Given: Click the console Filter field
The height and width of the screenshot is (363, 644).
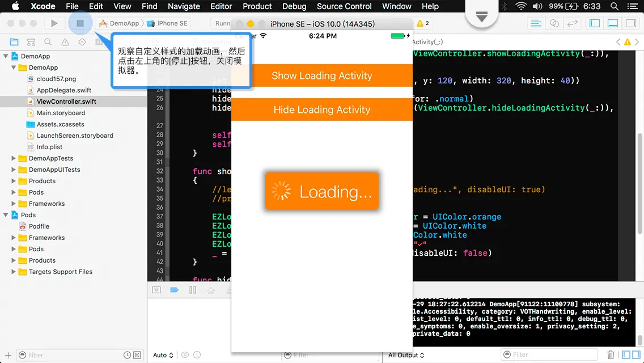Looking at the screenshot, I should click(x=549, y=355).
